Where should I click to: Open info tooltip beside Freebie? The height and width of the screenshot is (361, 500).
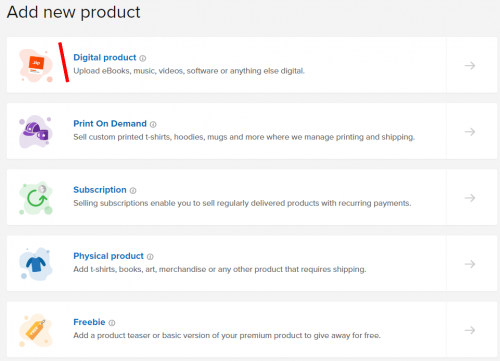click(112, 323)
